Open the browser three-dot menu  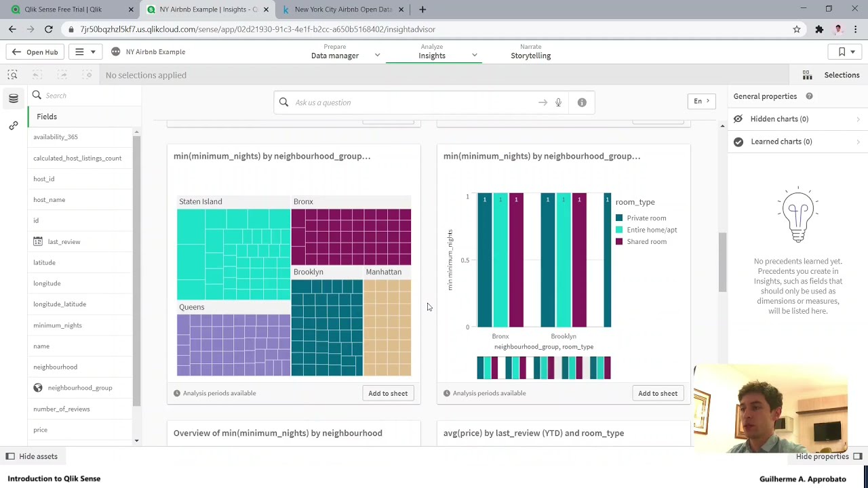click(856, 29)
